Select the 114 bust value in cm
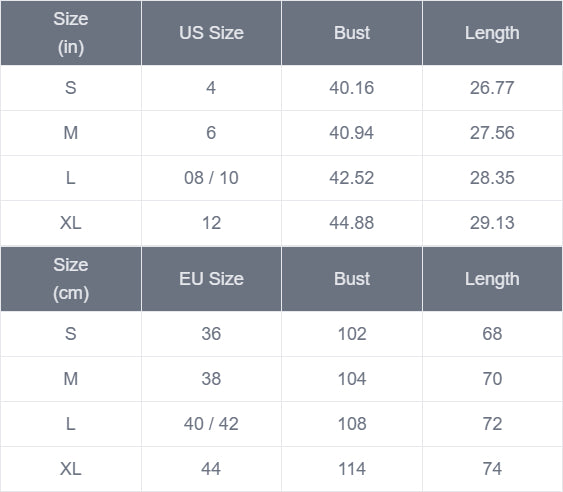The height and width of the screenshot is (492, 563). (x=352, y=469)
